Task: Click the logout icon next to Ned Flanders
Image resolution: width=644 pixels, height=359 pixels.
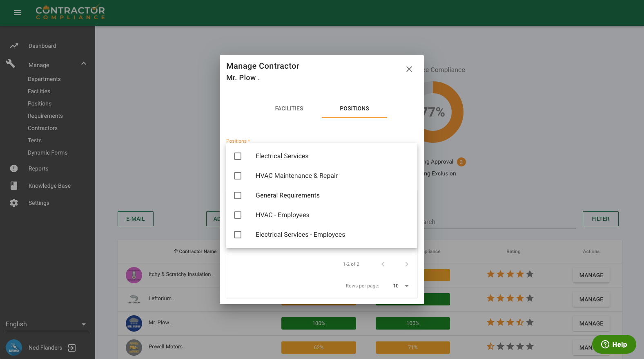Action: tap(72, 348)
